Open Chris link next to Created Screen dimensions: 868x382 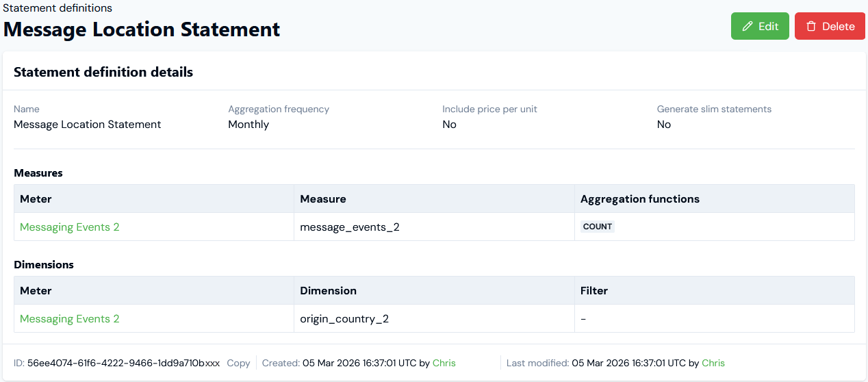click(x=444, y=363)
